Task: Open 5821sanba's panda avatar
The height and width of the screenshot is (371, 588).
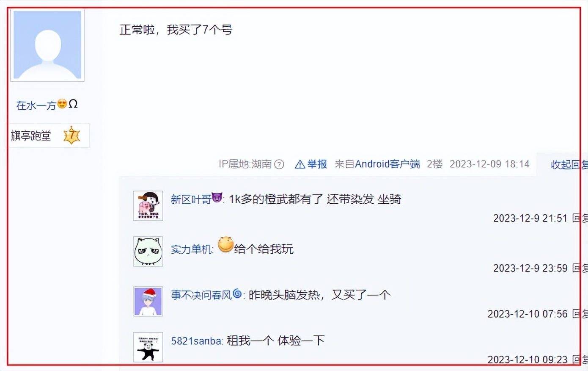Action: pyautogui.click(x=148, y=347)
